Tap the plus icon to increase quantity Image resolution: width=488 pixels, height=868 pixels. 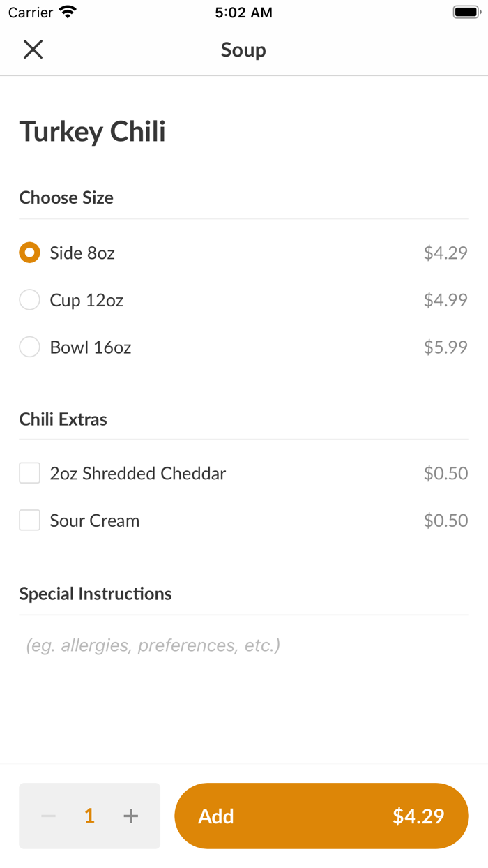(x=130, y=816)
